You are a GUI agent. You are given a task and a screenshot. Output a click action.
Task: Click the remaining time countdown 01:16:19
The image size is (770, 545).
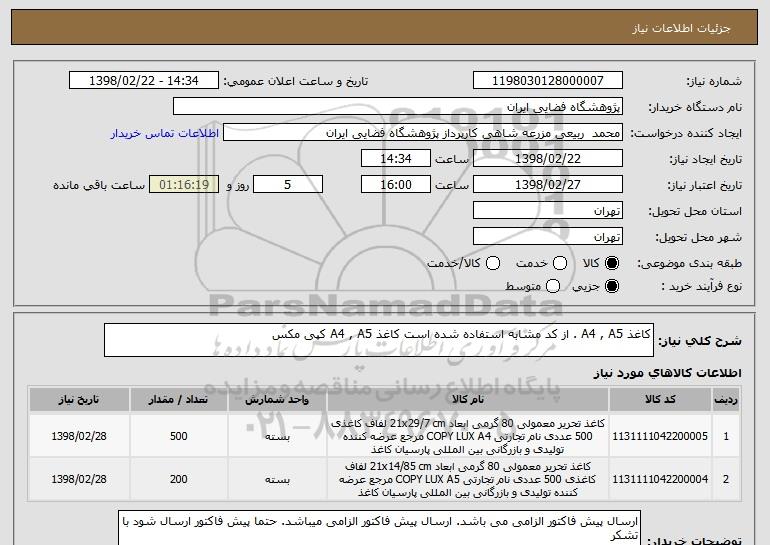184,185
